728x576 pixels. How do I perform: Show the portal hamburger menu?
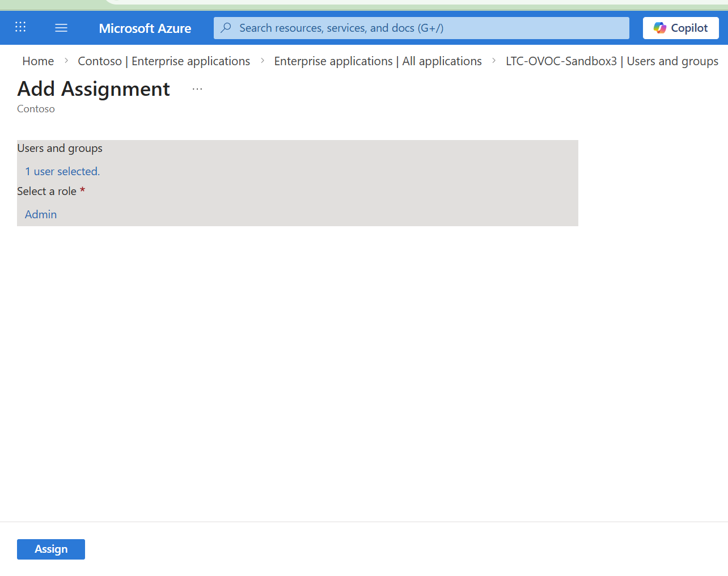[x=61, y=28]
